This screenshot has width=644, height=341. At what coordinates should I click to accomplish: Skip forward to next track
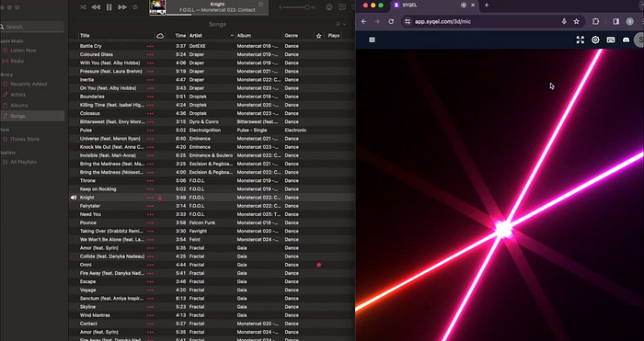122,7
